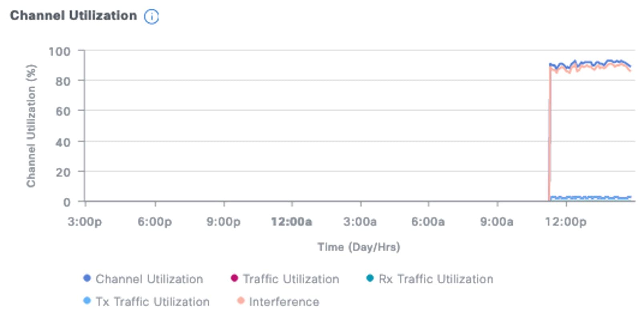Click the salmon Interference legend dot
The width and height of the screenshot is (644, 329).
point(240,301)
